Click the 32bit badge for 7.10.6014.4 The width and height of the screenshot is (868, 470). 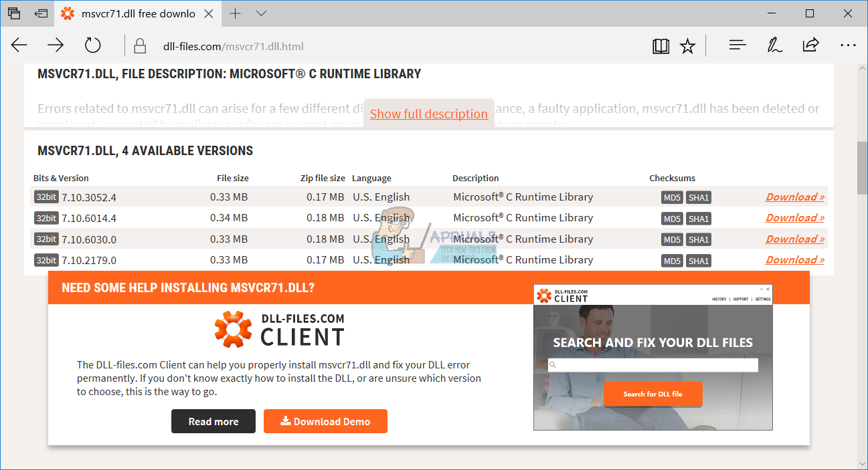46,218
